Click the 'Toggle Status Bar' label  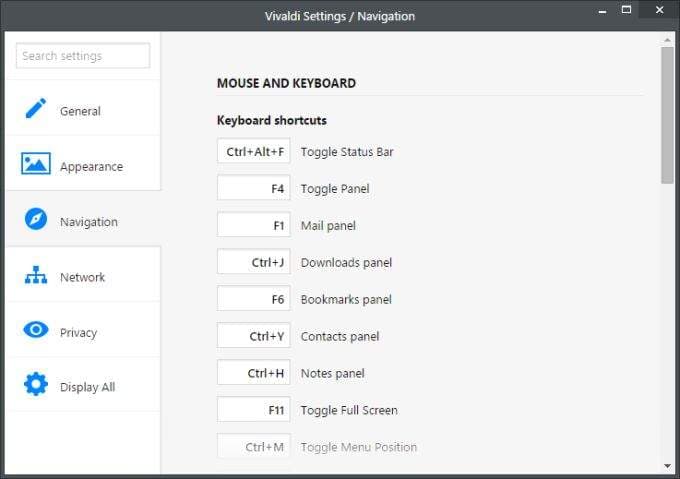pos(347,152)
